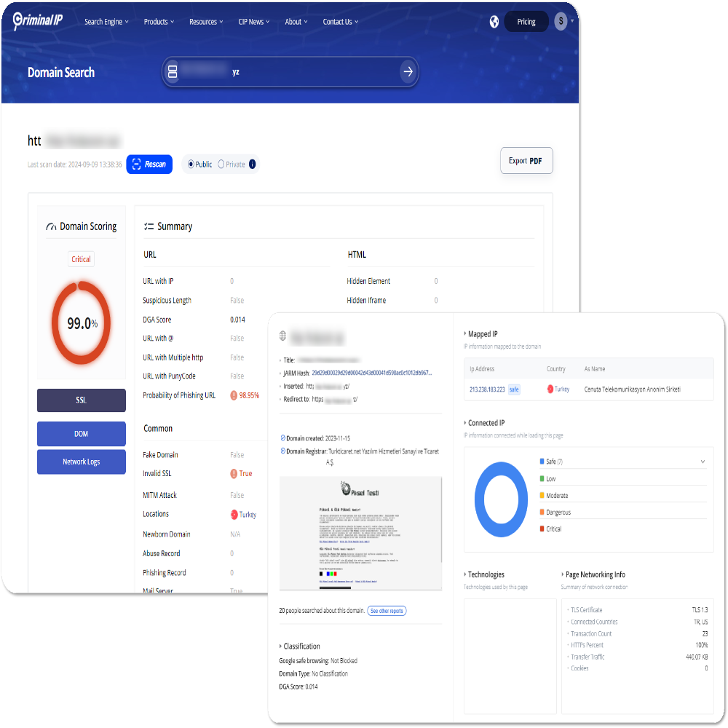
Task: Click the Criminal IP logo
Action: (38, 21)
